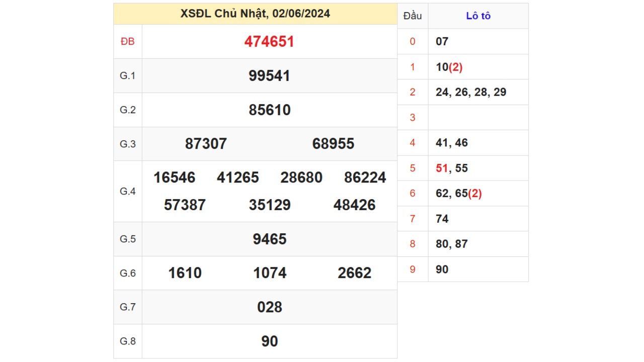Select the special prize number 474651
This screenshot has height=362, width=644.
tap(269, 42)
